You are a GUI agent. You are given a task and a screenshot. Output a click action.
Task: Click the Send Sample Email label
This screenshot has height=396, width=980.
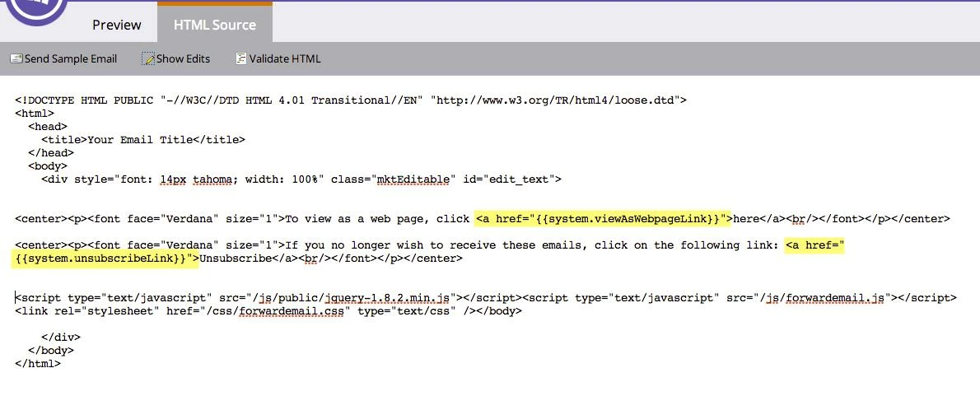(71, 58)
